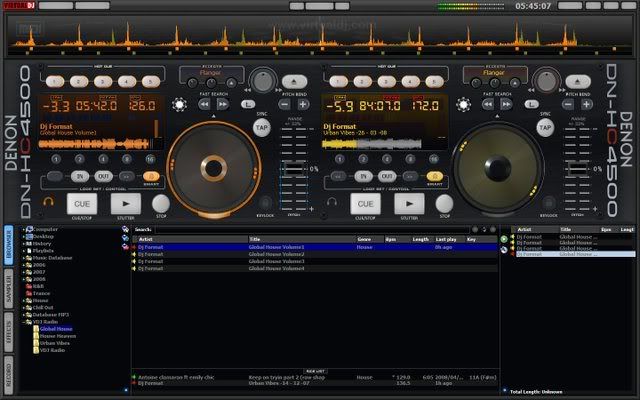640x400 pixels.
Task: Fast search backward on left deck
Action: coord(204,104)
